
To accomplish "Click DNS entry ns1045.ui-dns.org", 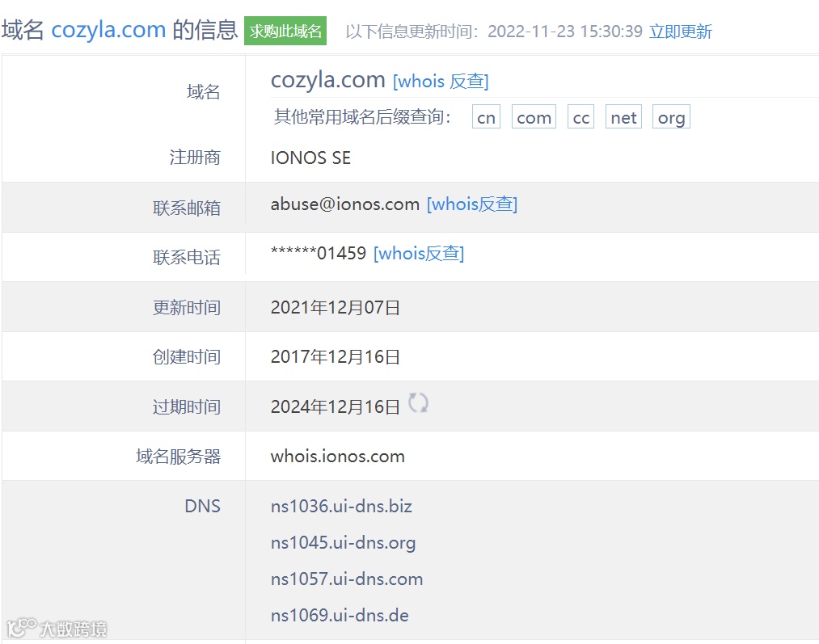I will click(343, 543).
